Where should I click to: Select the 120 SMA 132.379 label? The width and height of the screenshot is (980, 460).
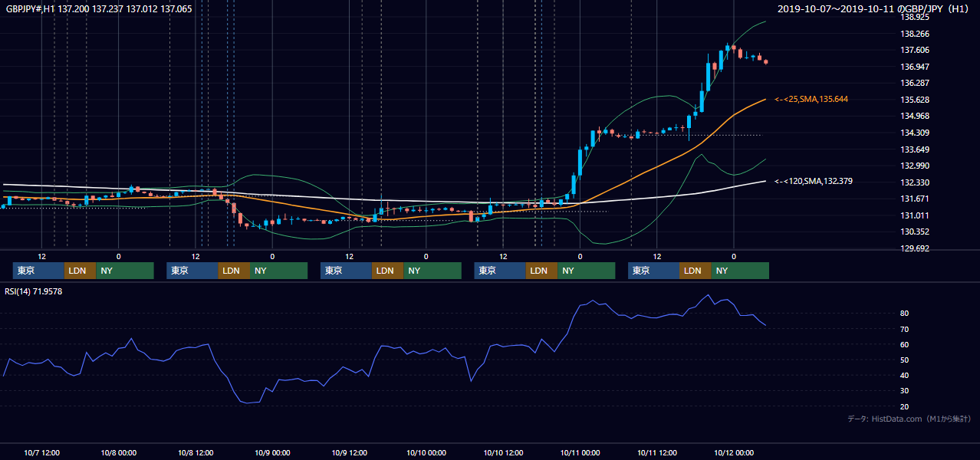(x=813, y=182)
